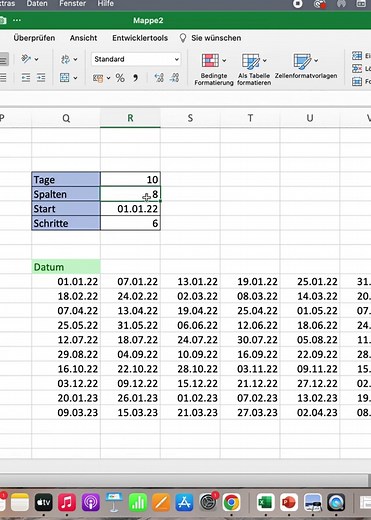Click the Excel icon in the Dock
This screenshot has width=371, height=520.
point(265,502)
